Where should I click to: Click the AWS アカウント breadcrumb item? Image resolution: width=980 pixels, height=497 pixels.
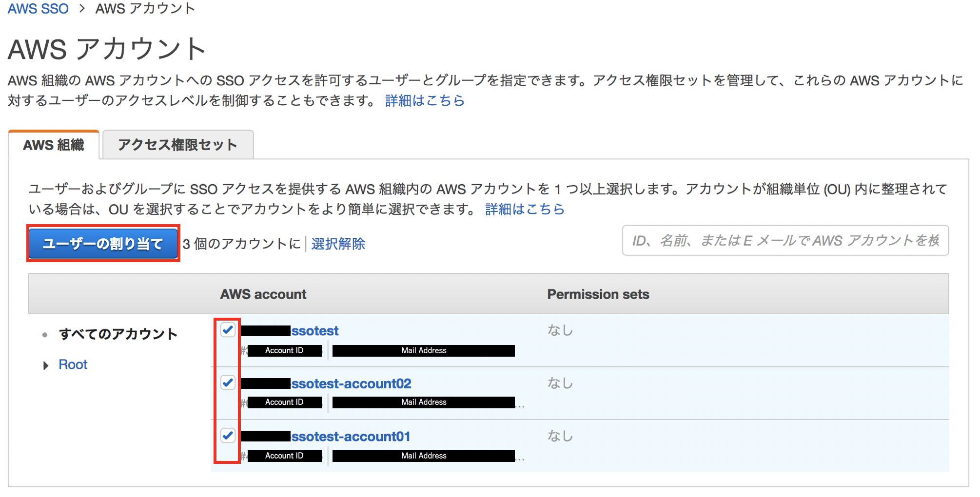(x=145, y=9)
